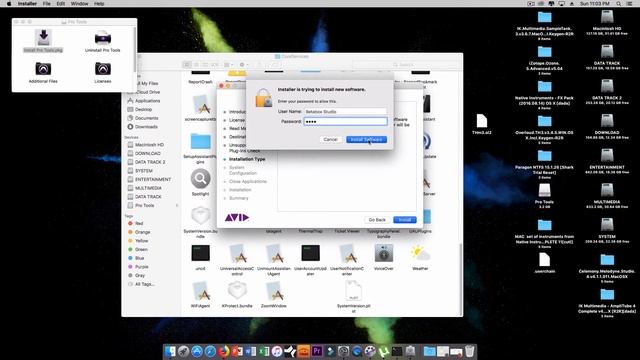Open the Uninstall Pro Tools app icon

coord(102,41)
